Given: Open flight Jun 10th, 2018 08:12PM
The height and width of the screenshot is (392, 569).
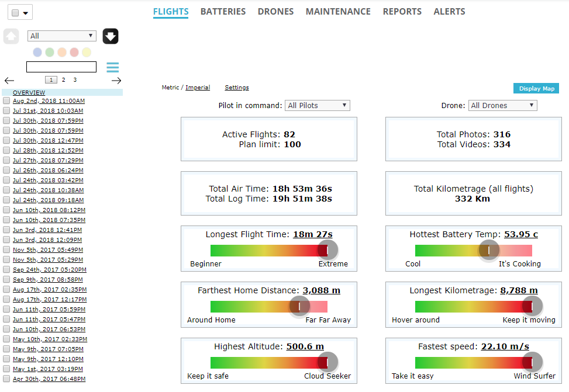Looking at the screenshot, I should [x=49, y=210].
